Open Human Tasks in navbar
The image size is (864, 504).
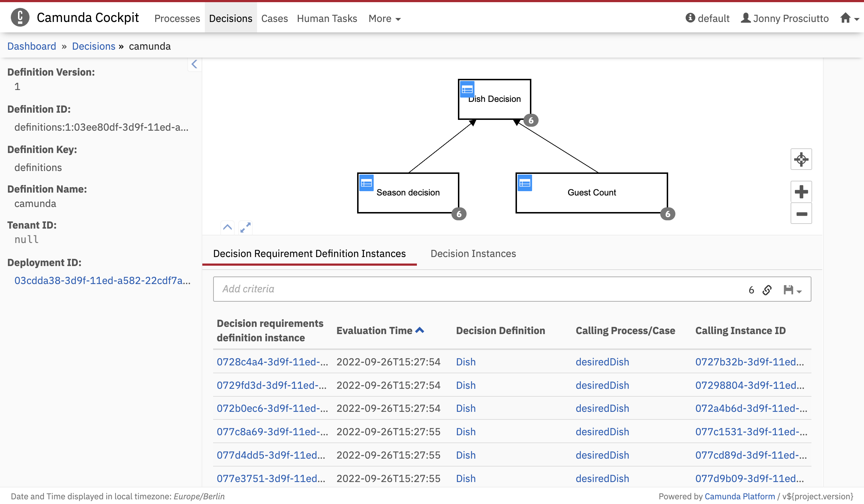(x=327, y=18)
